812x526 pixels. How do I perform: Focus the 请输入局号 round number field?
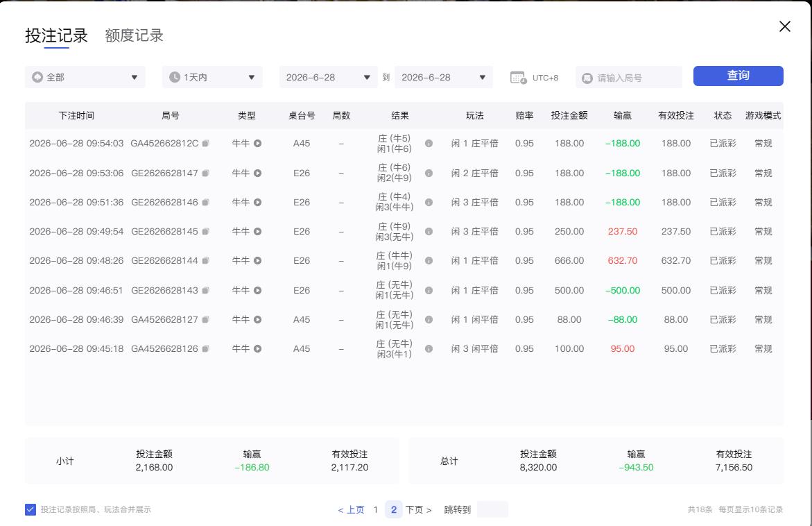tap(629, 77)
